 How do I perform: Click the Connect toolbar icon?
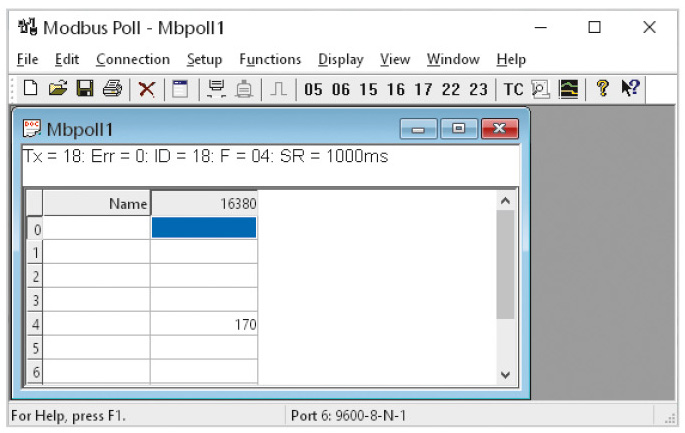[216, 89]
